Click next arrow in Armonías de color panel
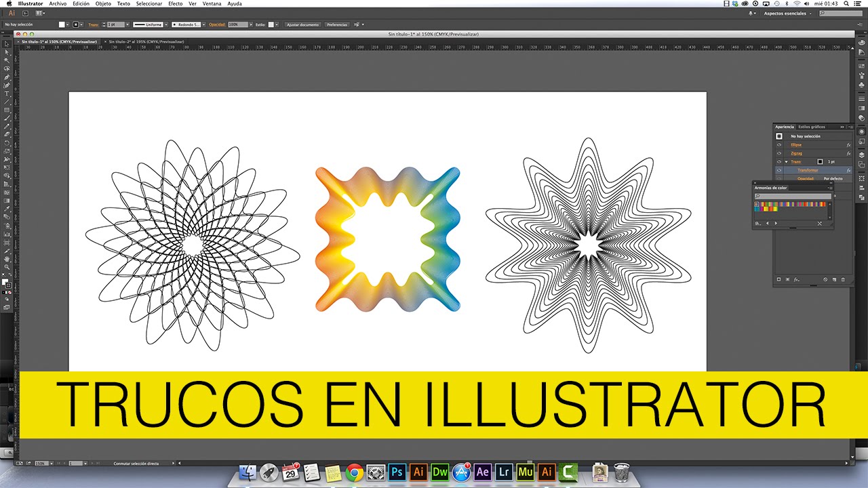Viewport: 868px width, 488px height. click(x=775, y=223)
